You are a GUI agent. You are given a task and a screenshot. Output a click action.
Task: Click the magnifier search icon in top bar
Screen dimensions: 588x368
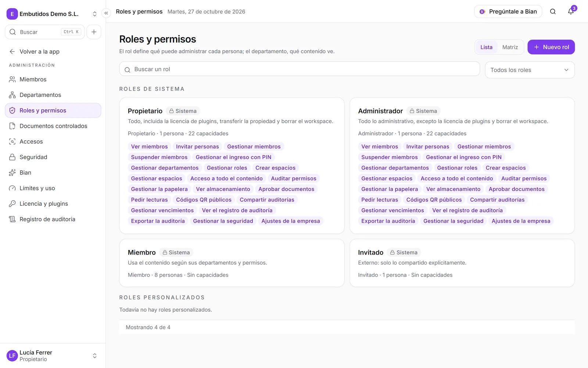(553, 11)
